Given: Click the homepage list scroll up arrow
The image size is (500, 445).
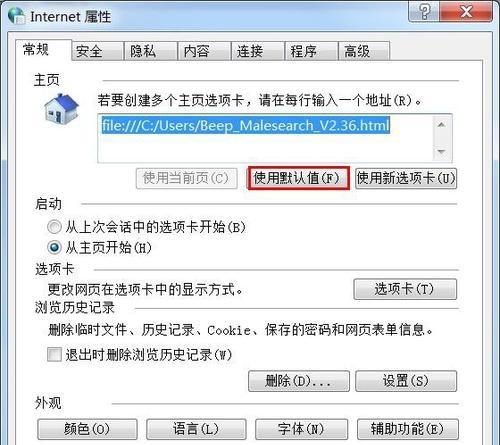Looking at the screenshot, I should click(442, 125).
